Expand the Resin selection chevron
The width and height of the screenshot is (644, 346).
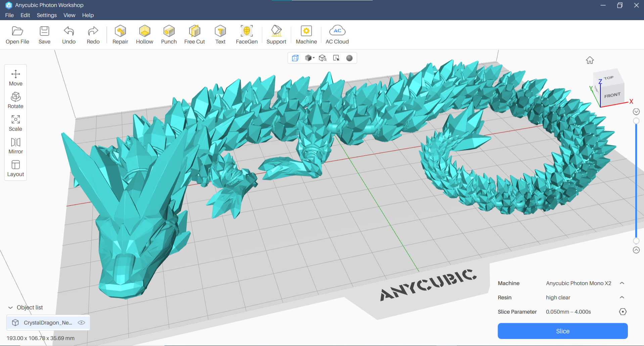click(622, 297)
